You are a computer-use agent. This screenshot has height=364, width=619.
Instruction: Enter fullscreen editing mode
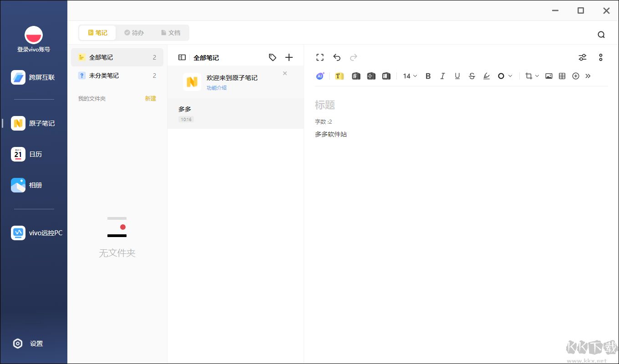[320, 57]
